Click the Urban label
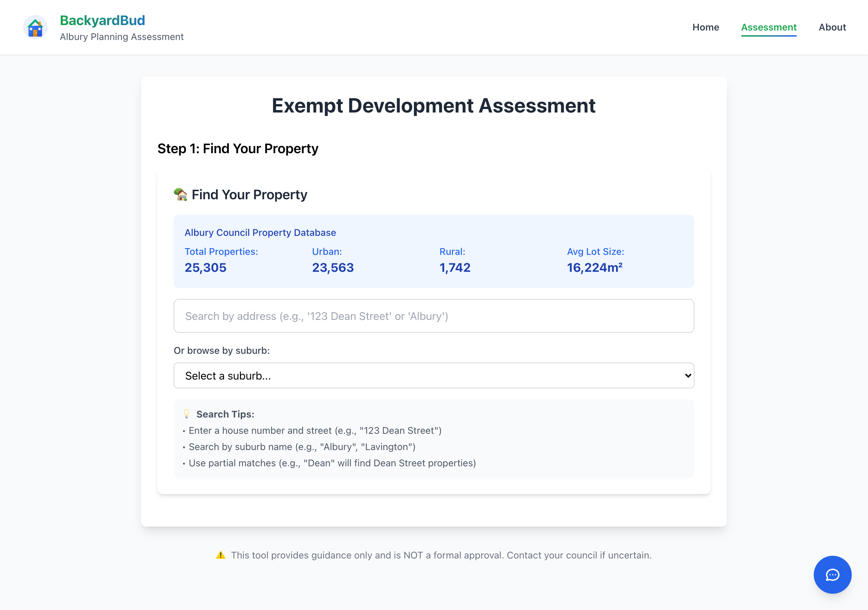The width and height of the screenshot is (868, 610). [327, 252]
